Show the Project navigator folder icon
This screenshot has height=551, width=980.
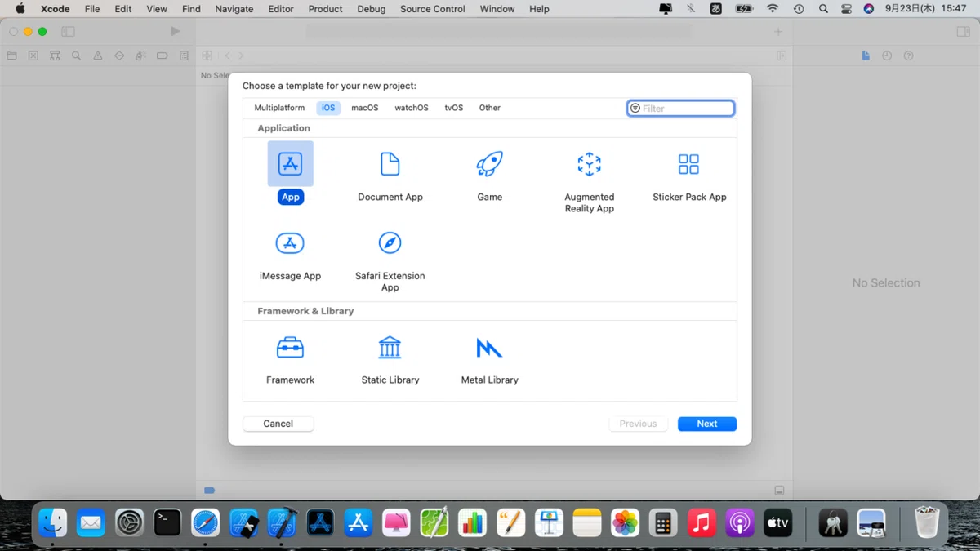(11, 56)
